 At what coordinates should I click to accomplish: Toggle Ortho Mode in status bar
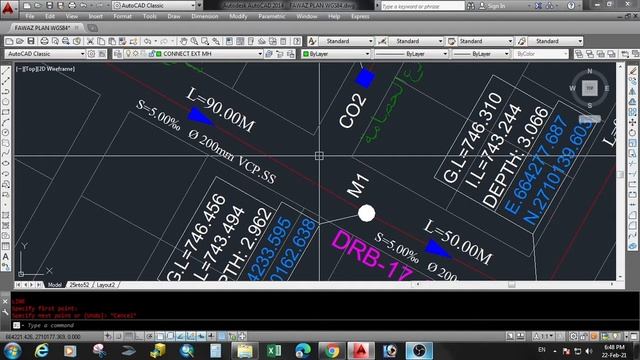[x=139, y=336]
